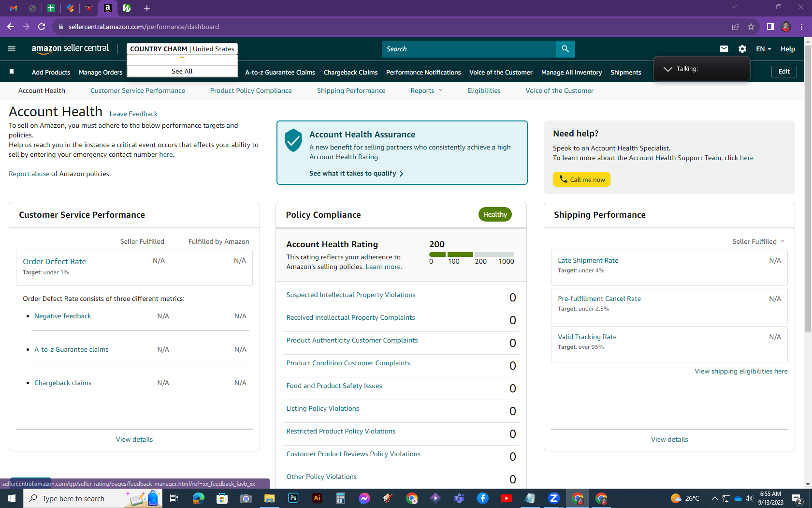Click the Account Health Assurance shield icon
This screenshot has width=812, height=508.
[293, 140]
